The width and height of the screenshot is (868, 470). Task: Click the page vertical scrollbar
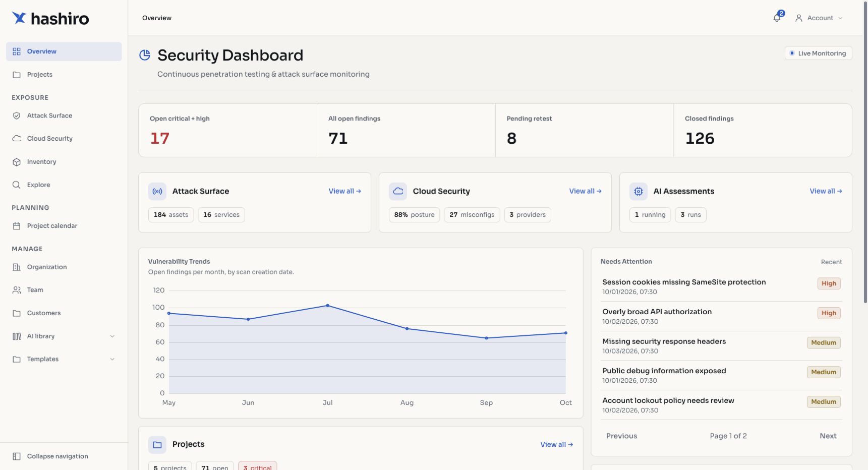pos(865,151)
